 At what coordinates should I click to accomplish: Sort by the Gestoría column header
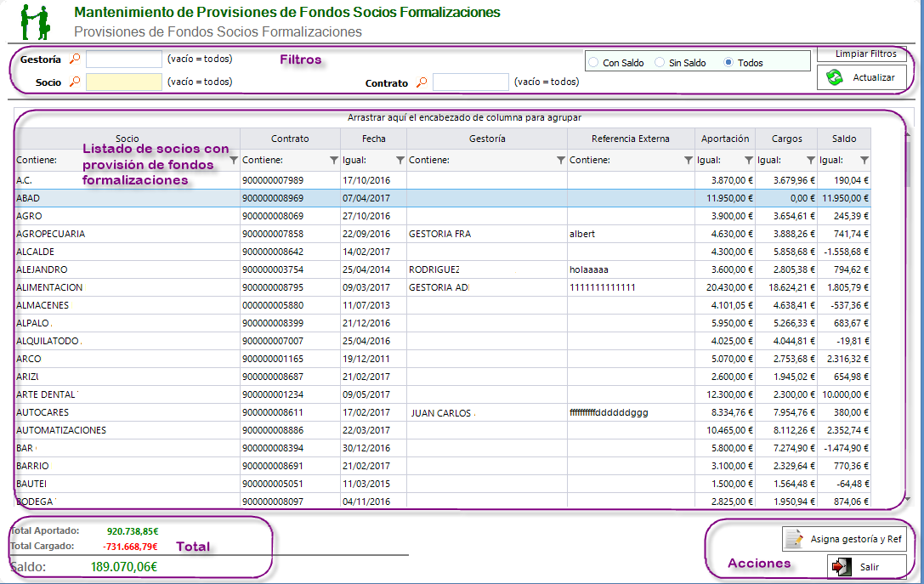point(487,139)
